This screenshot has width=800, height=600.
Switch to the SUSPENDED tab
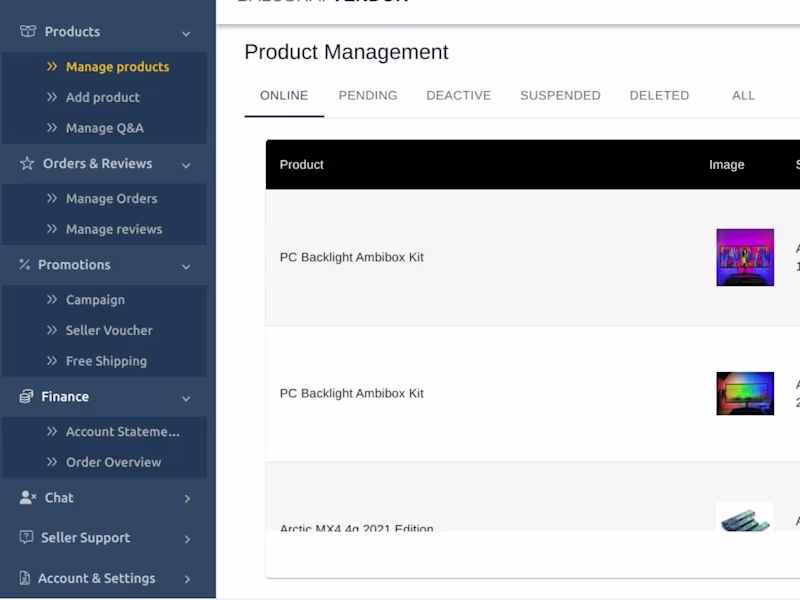click(x=560, y=96)
